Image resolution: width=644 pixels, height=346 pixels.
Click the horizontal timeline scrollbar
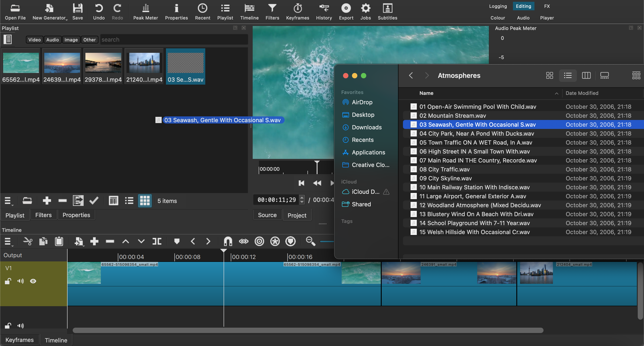[307, 330]
